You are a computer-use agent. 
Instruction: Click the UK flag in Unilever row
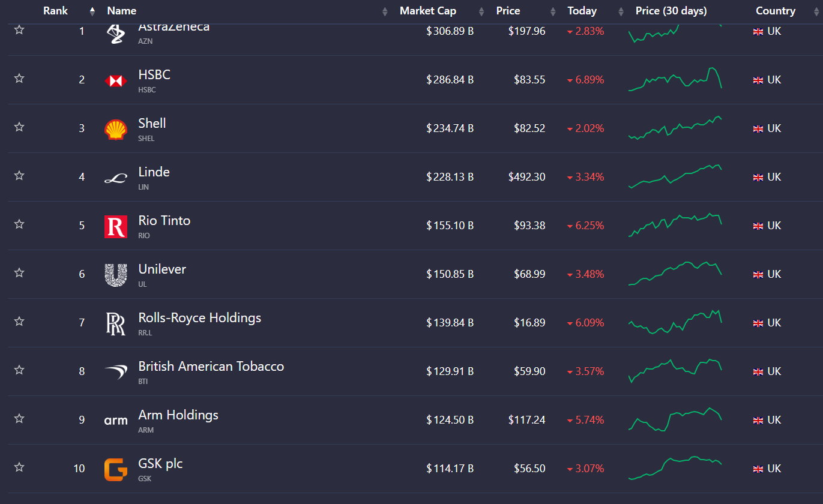tap(758, 275)
